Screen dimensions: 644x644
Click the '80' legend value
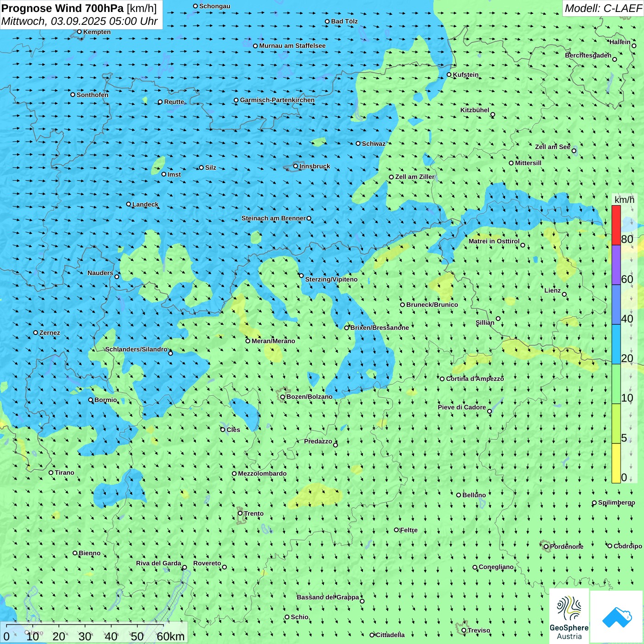[627, 239]
